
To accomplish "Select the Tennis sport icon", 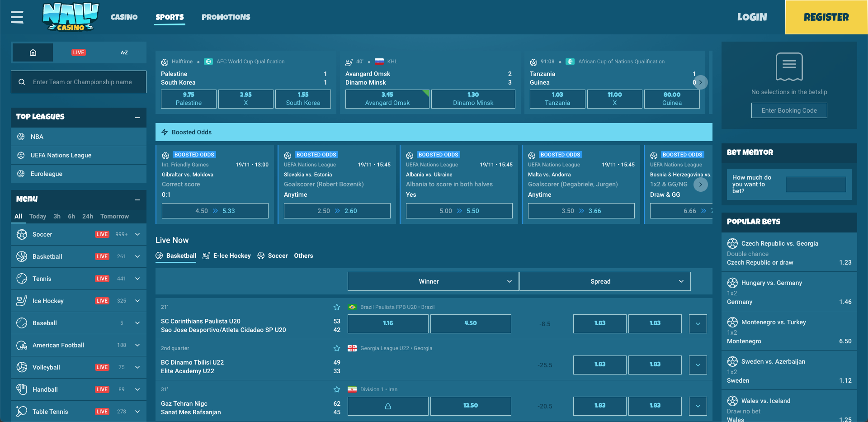I will click(21, 279).
